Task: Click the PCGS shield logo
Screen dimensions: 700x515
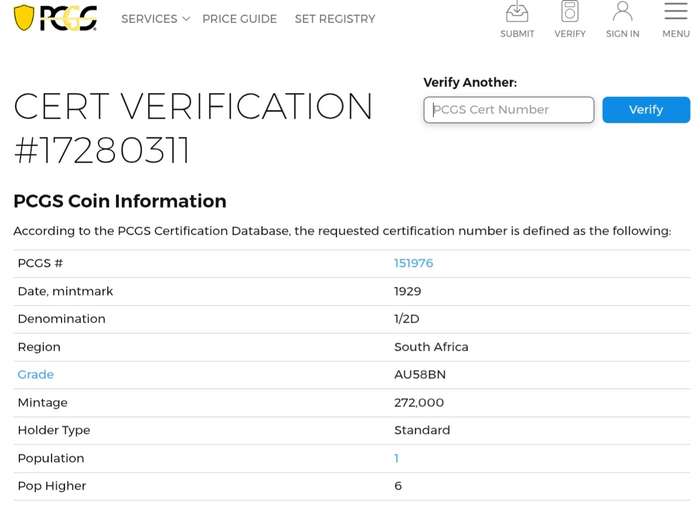Action: pos(24,17)
